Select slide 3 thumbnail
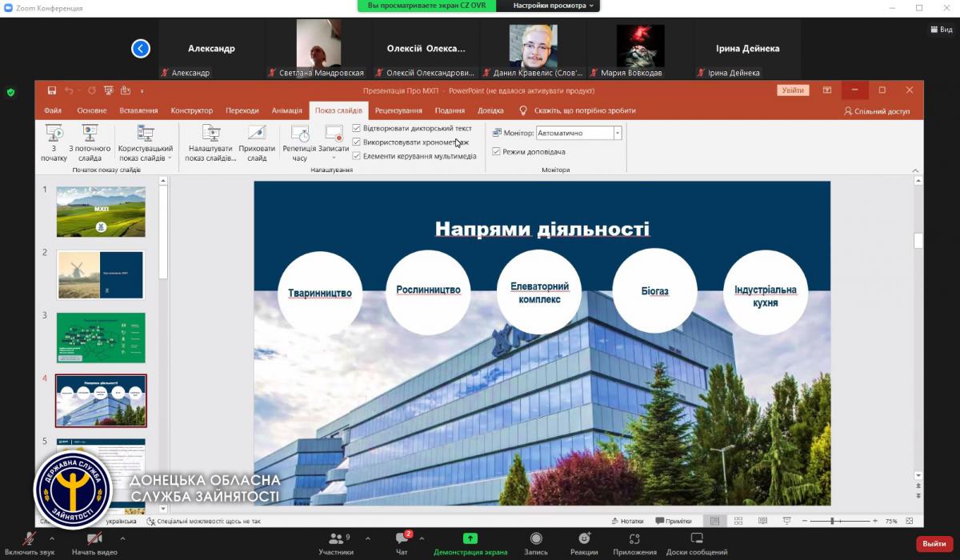Image resolution: width=960 pixels, height=560 pixels. [x=101, y=338]
